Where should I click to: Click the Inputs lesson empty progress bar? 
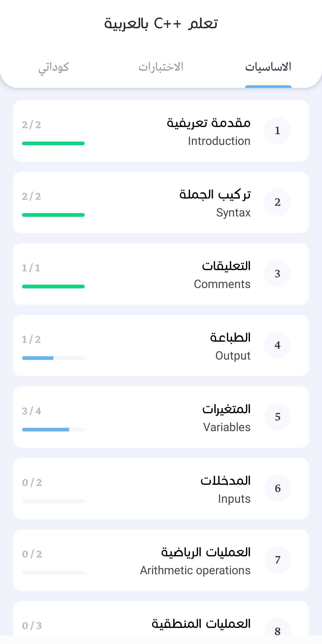53,501
